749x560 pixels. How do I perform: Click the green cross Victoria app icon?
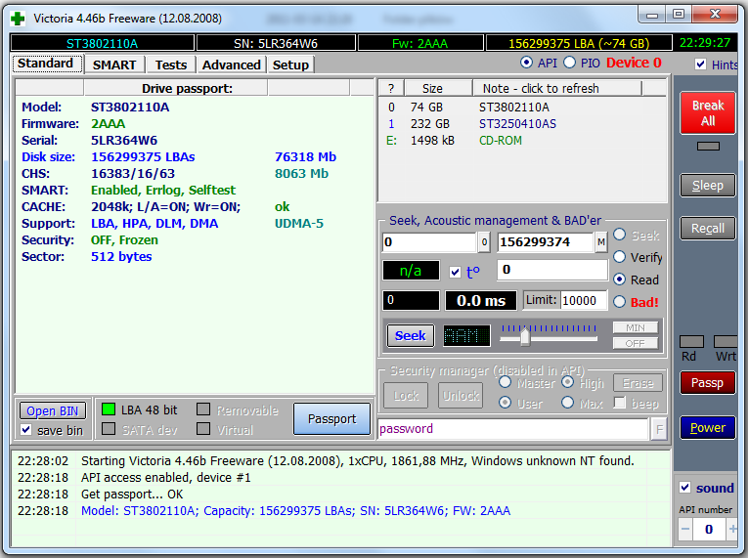pos(18,19)
